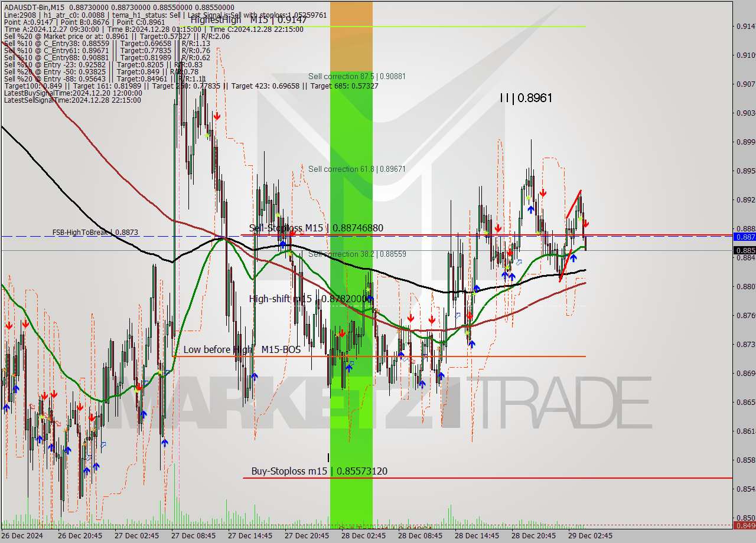The height and width of the screenshot is (543, 756).
Task: Click the '27 Dec 02:45' time axis label
Action: pos(136,536)
